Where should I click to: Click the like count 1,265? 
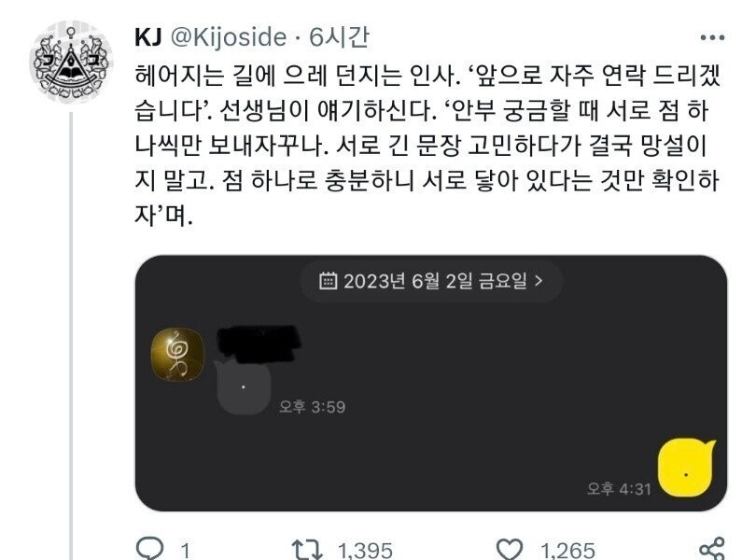point(567,551)
